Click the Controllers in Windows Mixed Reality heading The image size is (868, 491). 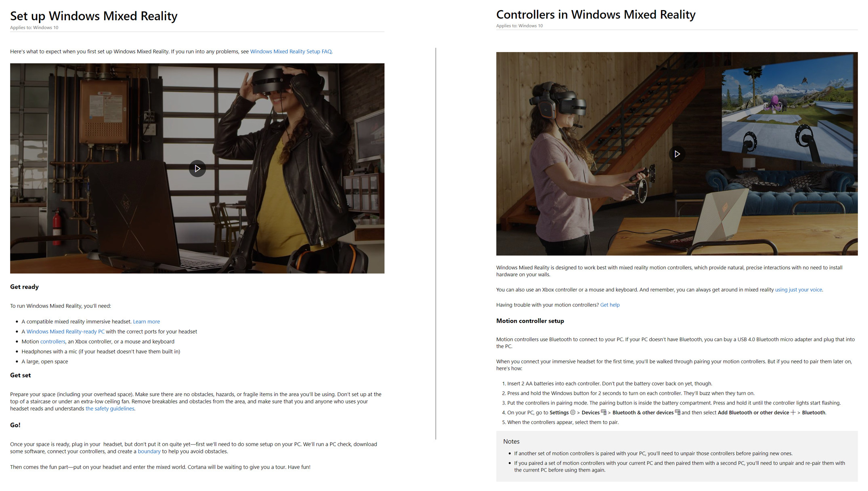pos(595,15)
